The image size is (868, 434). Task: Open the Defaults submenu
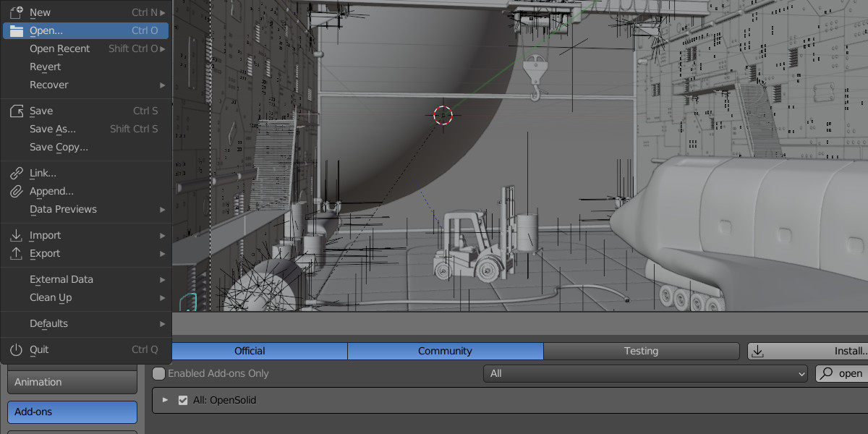(86, 323)
